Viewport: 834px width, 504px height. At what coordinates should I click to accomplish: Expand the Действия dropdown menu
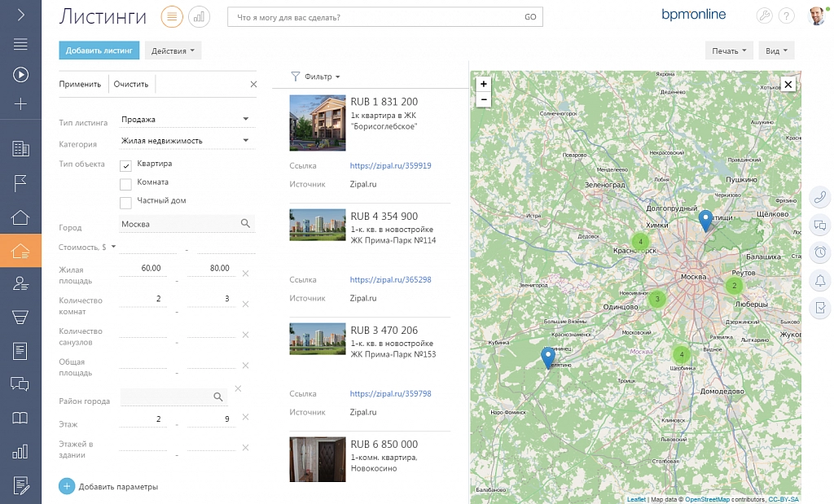click(x=172, y=50)
